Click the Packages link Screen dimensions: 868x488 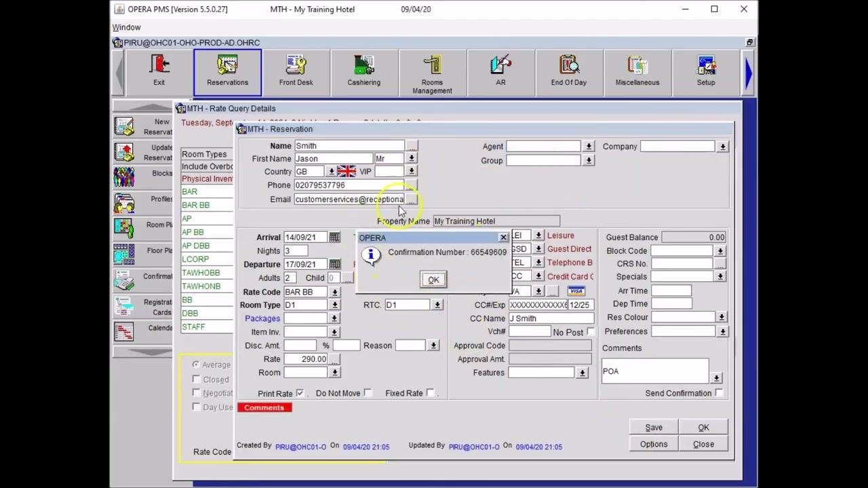tap(262, 319)
